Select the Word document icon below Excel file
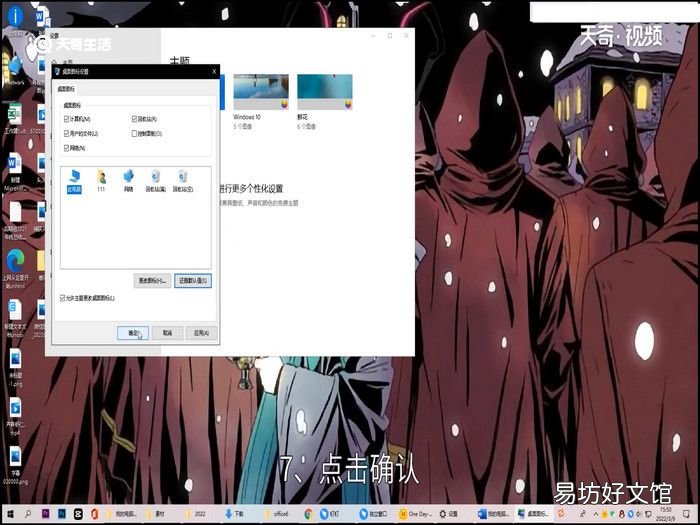Image resolution: width=700 pixels, height=525 pixels. point(15,172)
